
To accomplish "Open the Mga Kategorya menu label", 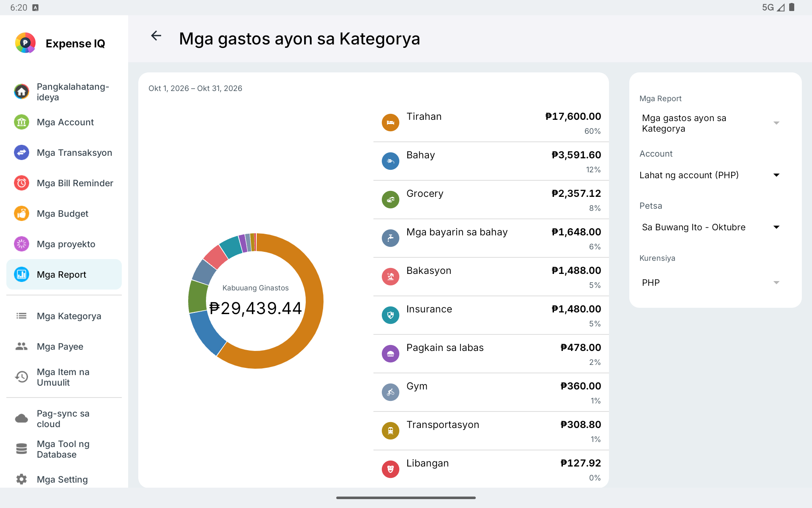I will [69, 316].
